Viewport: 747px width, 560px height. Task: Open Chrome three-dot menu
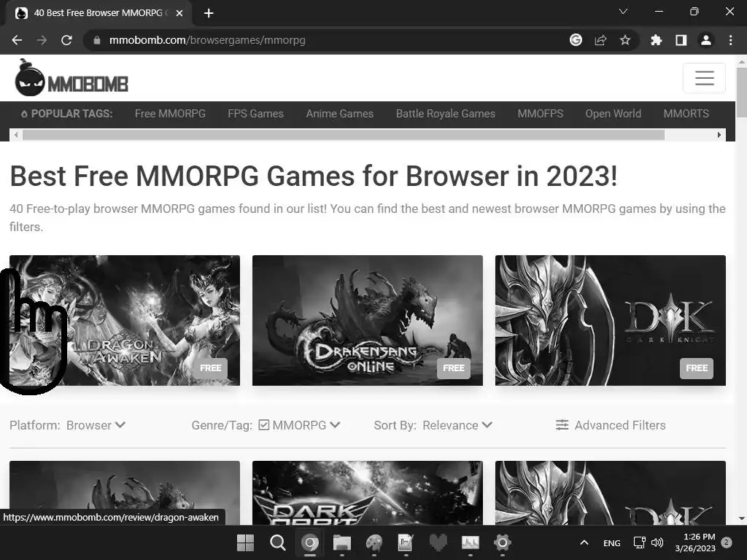click(x=730, y=41)
